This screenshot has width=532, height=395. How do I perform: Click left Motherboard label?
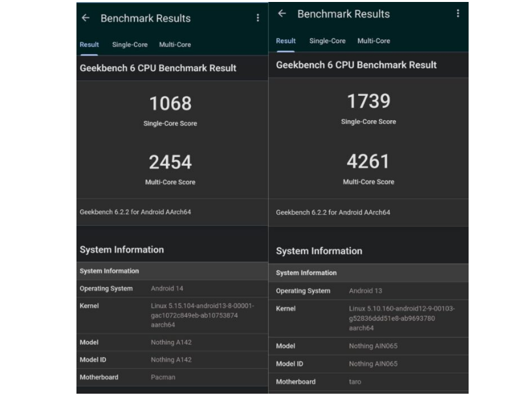[99, 377]
